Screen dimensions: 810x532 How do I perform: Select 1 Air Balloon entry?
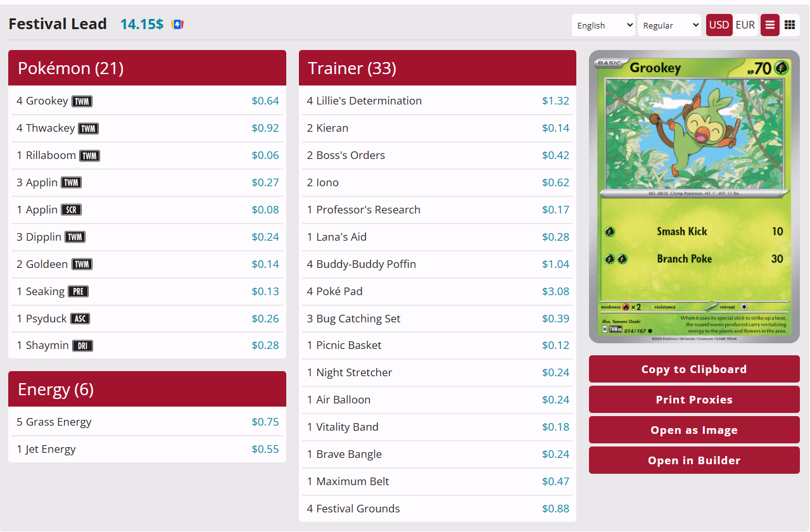tap(438, 400)
